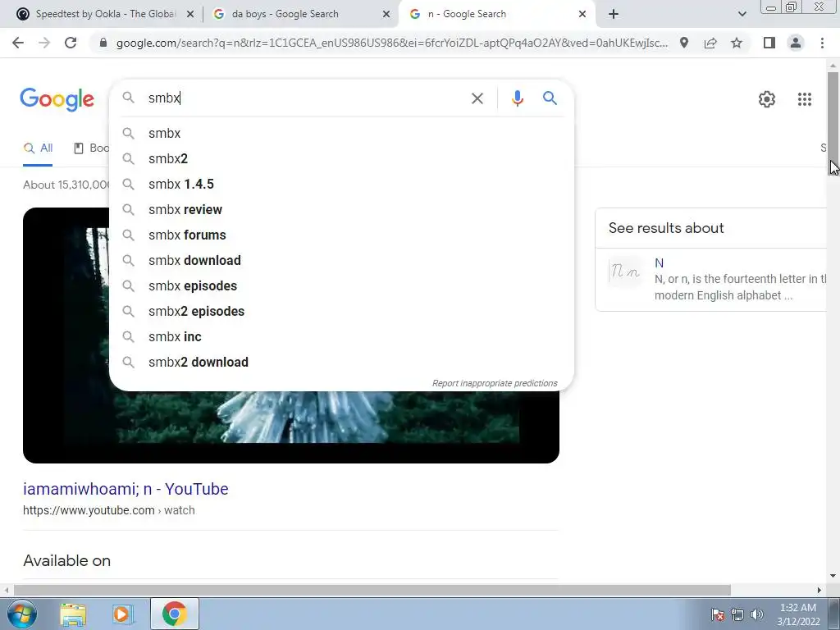Close the n - Google Search tab
Screen dimensions: 840x630
tap(582, 14)
